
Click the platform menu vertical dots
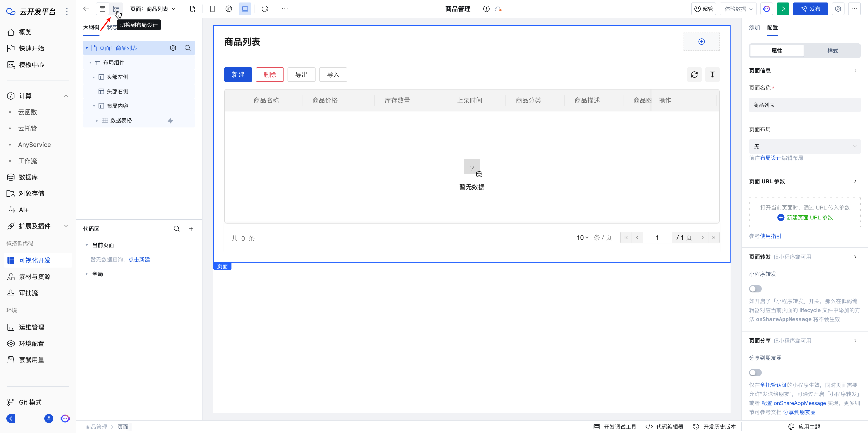tap(67, 12)
